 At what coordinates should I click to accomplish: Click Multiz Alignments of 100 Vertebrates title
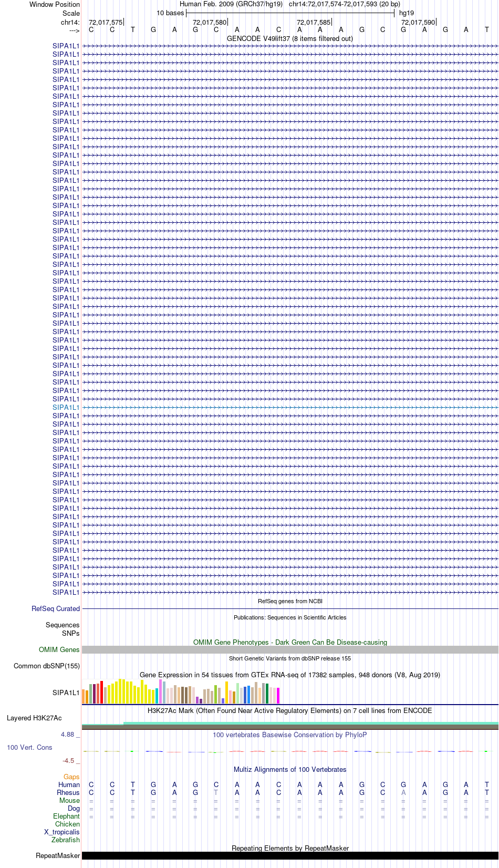pyautogui.click(x=290, y=769)
